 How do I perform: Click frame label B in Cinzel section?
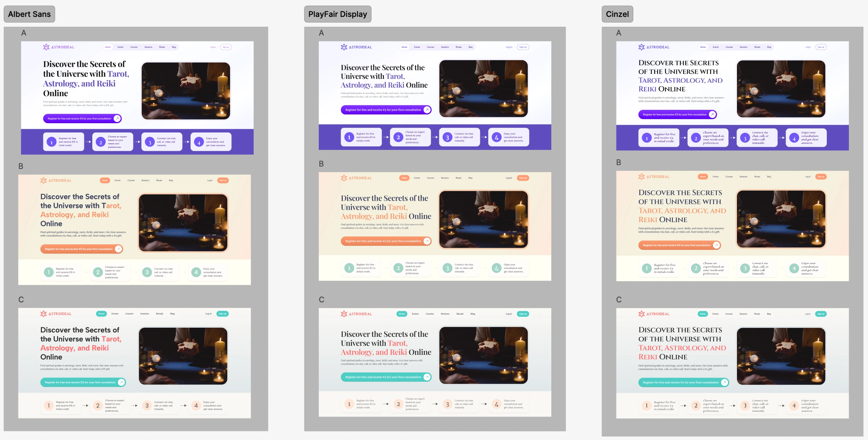619,163
